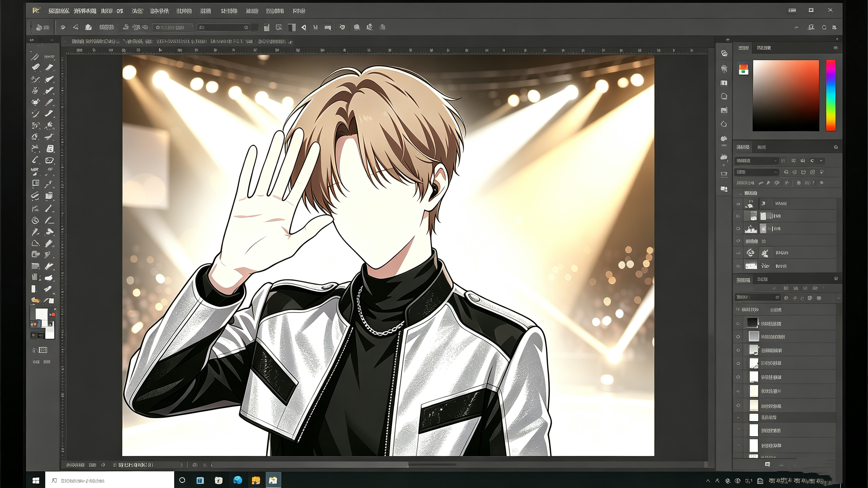The image size is (868, 488).
Task: Select the triangle shape tool in the left toolbox
Action: [x=35, y=243]
